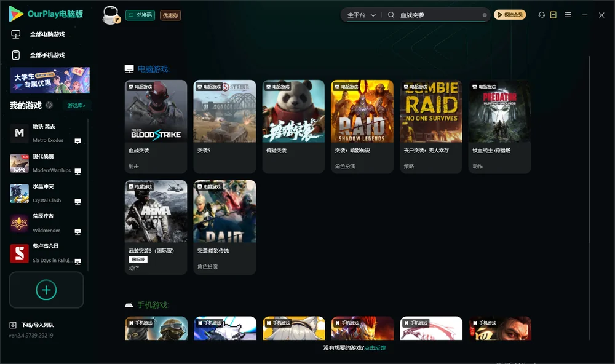Clear the search box with the x icon
This screenshot has width=615, height=364.
pyautogui.click(x=485, y=15)
